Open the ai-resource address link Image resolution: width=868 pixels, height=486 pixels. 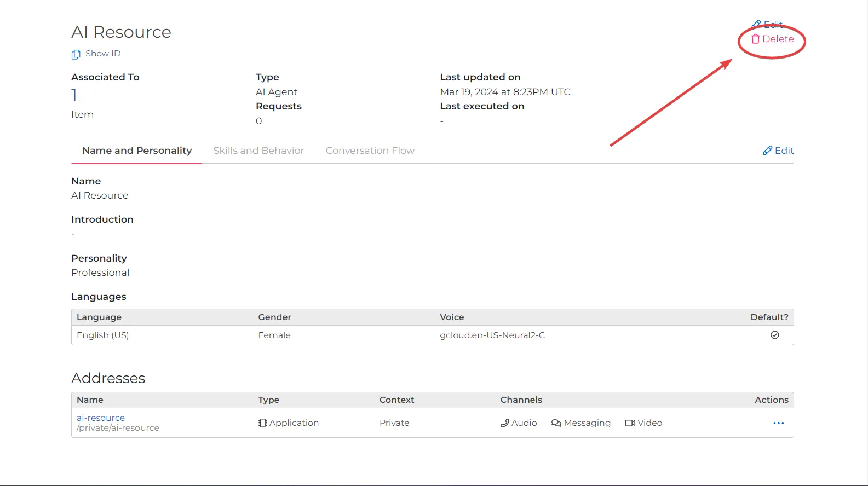point(101,418)
